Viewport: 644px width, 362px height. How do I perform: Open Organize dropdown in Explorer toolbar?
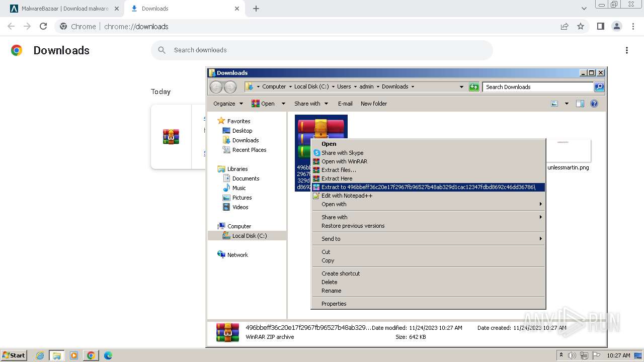pos(228,104)
